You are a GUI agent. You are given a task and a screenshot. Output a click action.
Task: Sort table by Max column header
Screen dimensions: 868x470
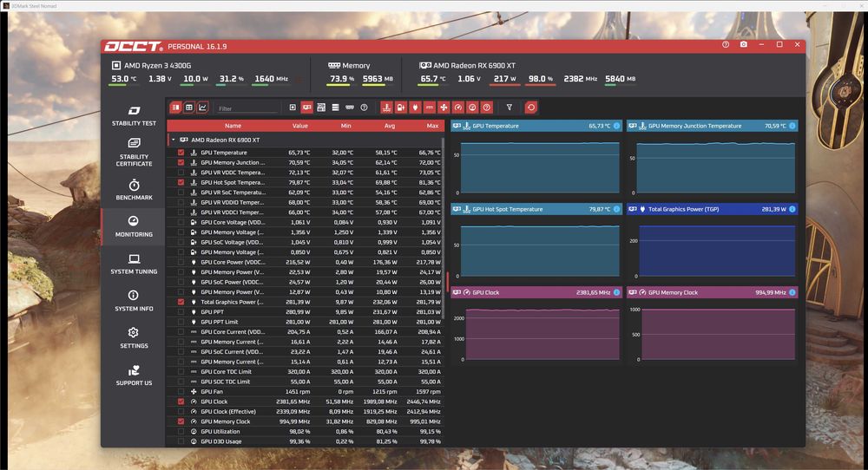[432, 126]
